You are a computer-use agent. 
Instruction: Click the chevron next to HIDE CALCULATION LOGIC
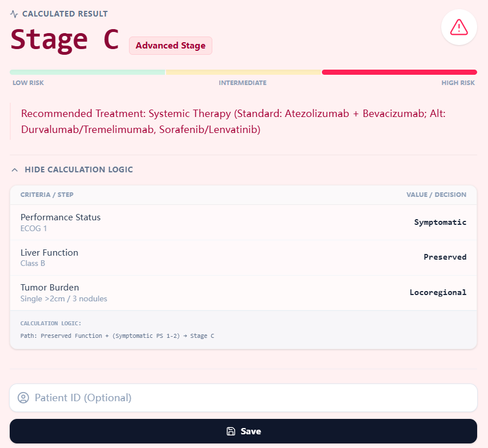(x=14, y=169)
